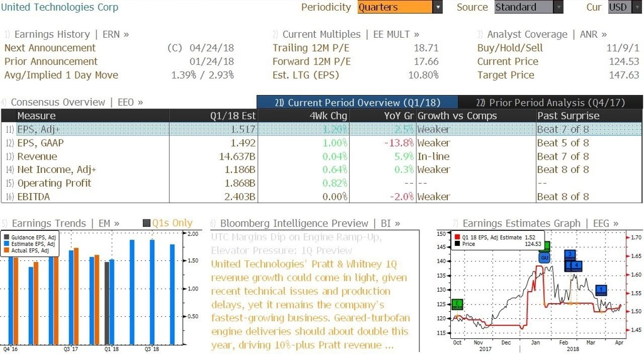Click the black Price legend swatch

458,244
